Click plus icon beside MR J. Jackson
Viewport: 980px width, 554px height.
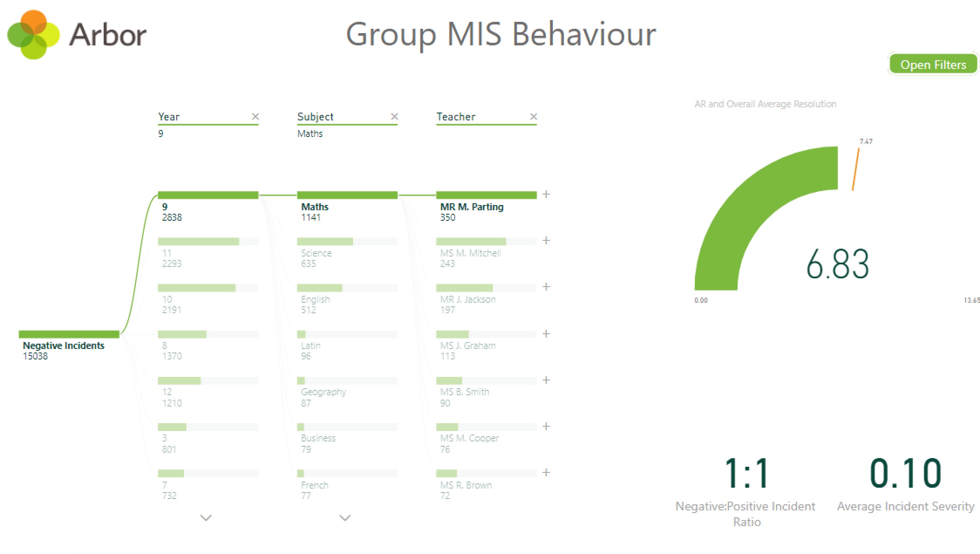546,287
